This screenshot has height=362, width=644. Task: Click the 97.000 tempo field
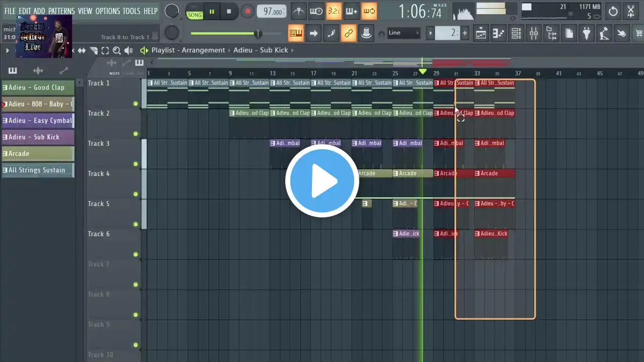pos(272,12)
